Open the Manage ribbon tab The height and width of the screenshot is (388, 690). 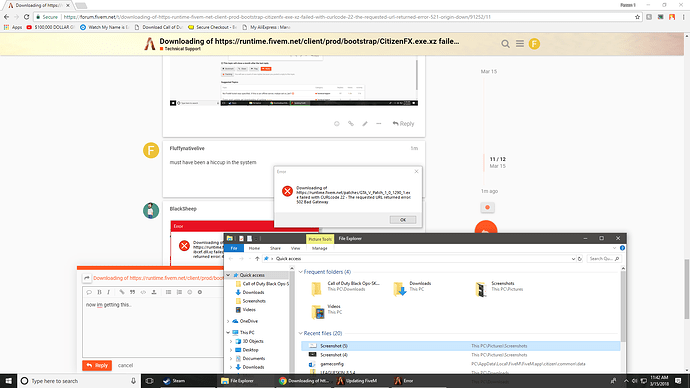point(319,248)
